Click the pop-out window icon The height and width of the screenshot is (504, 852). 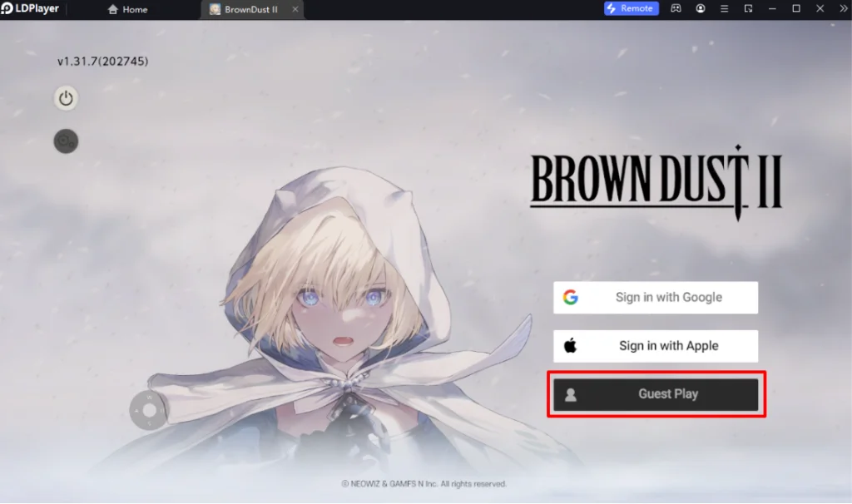[748, 8]
